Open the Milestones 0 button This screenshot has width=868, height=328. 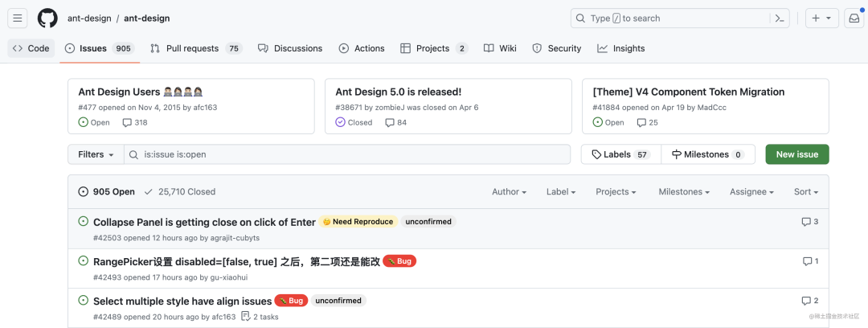click(x=708, y=154)
